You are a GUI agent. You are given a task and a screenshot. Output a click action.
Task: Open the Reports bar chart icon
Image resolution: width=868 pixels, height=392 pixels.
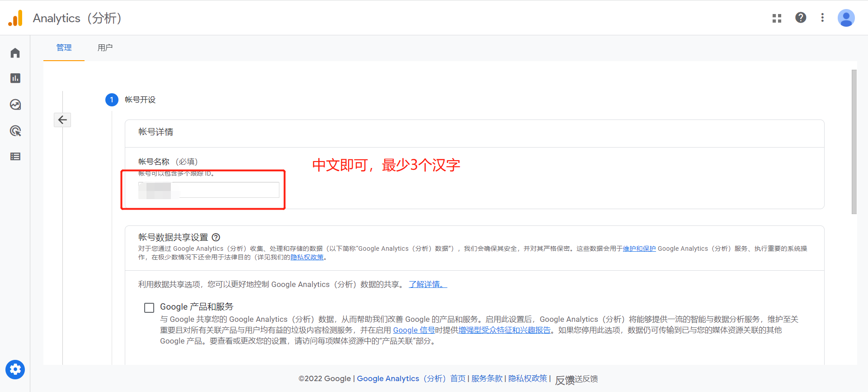coord(15,78)
